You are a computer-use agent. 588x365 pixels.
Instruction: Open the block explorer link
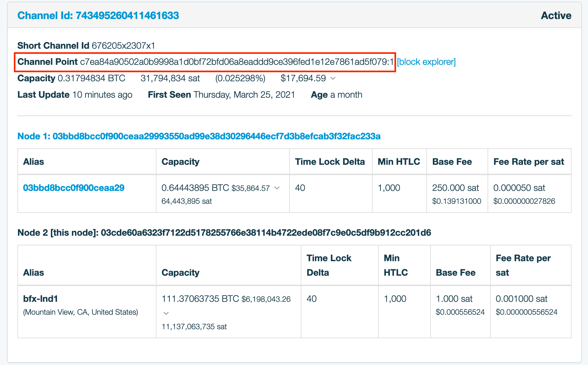point(426,62)
